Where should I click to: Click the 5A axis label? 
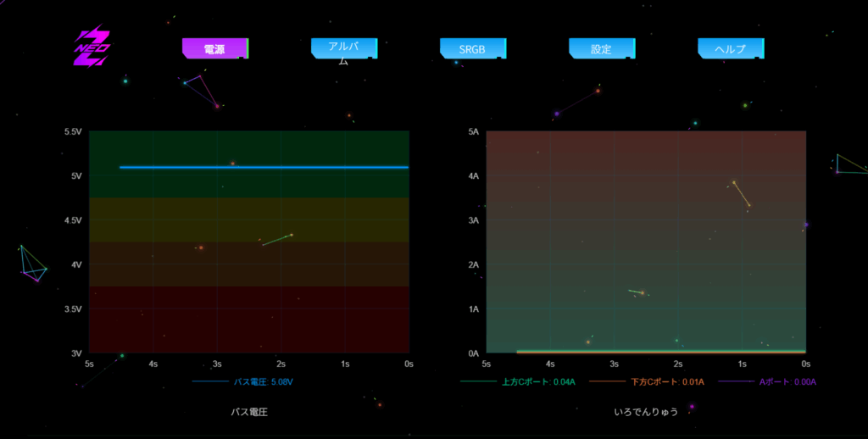[473, 131]
